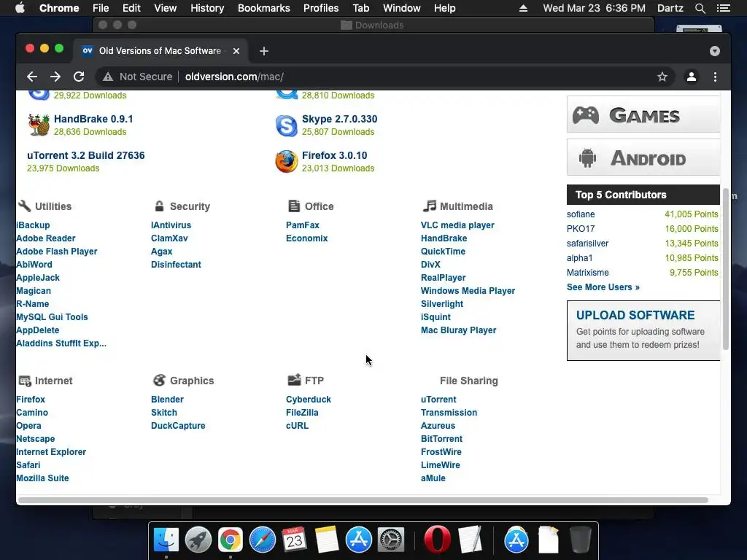Open Spotlight search in the menu bar
The image size is (747, 560).
[x=700, y=8]
